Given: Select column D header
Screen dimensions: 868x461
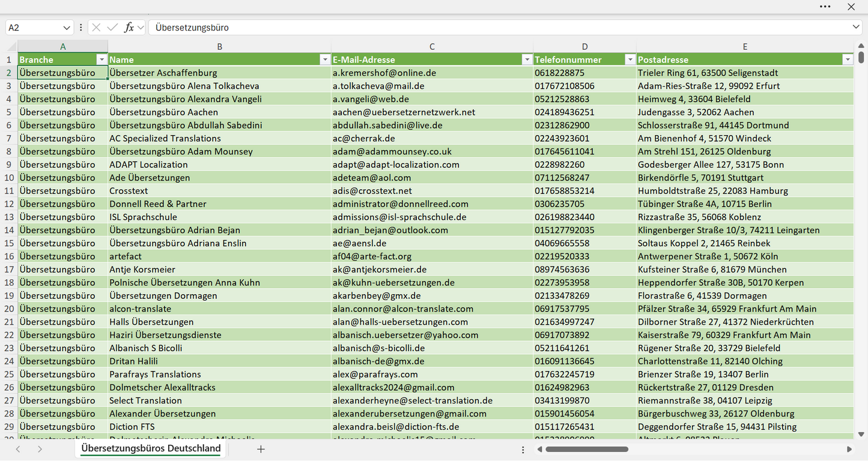Looking at the screenshot, I should [x=584, y=46].
